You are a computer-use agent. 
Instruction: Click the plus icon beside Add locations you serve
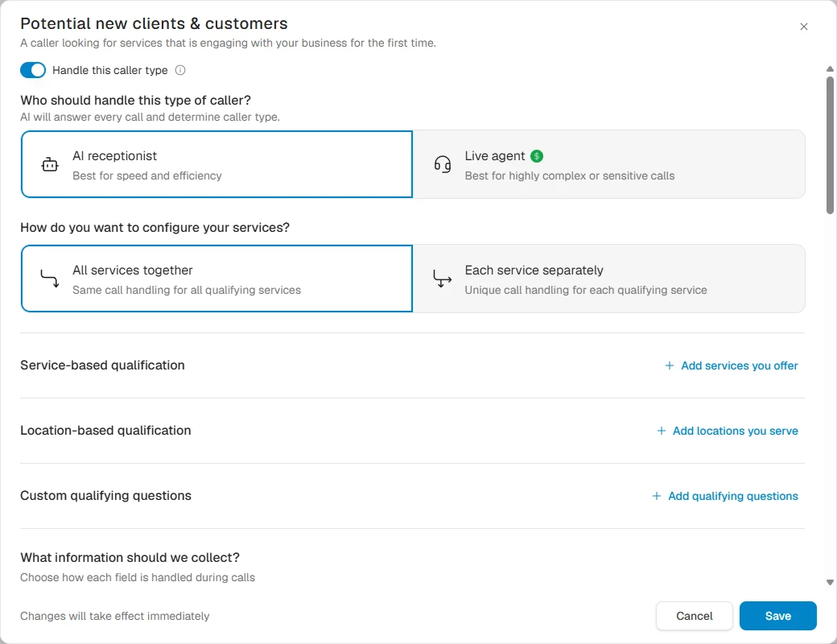[662, 431]
